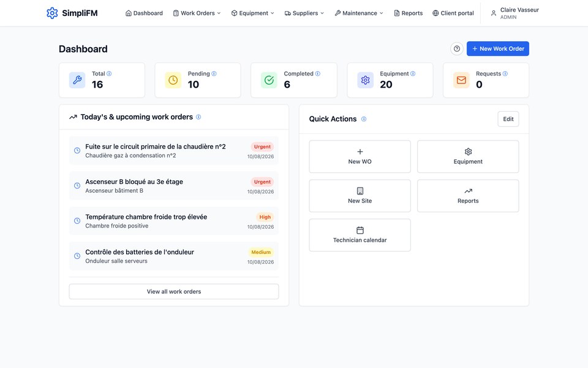Click the Dashboard page heading
588x368 pixels.
(83, 49)
